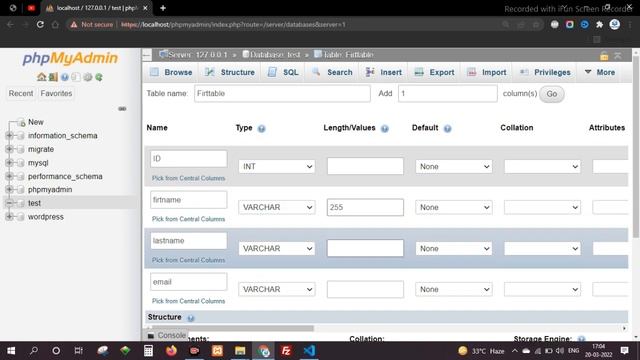Open the Type dropdown for lastname column
This screenshot has height=360, width=640.
pos(277,249)
